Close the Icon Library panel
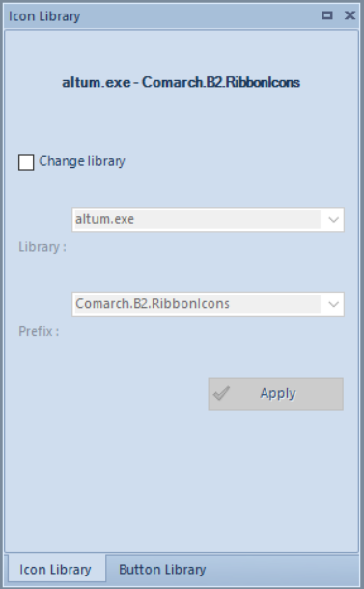The width and height of the screenshot is (364, 589). tap(350, 15)
